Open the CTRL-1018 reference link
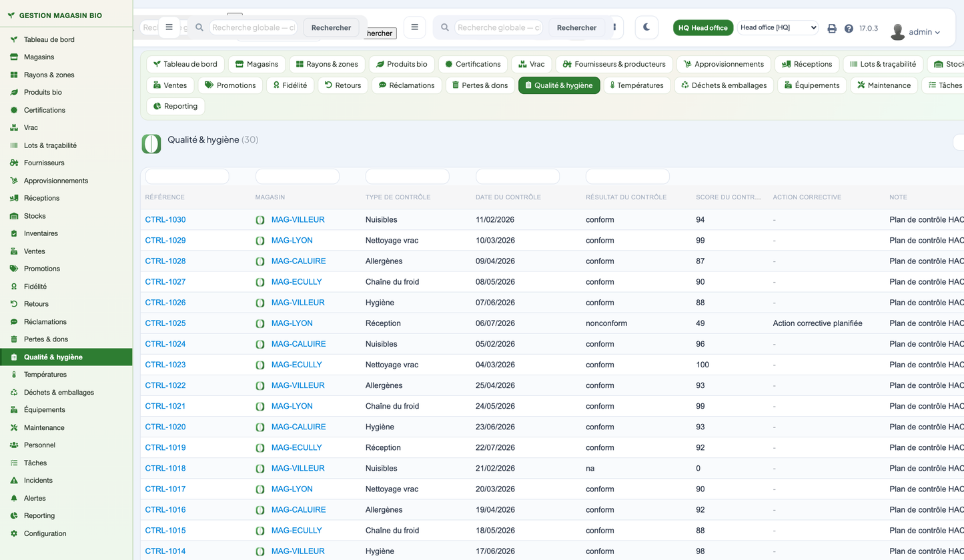The width and height of the screenshot is (964, 560). tap(165, 469)
